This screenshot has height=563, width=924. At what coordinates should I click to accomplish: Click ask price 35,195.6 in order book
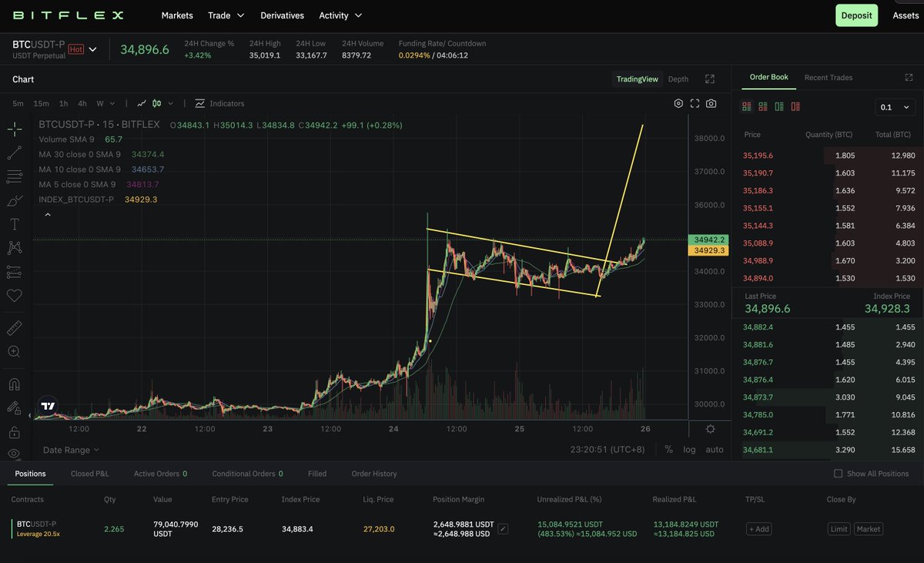click(x=758, y=156)
